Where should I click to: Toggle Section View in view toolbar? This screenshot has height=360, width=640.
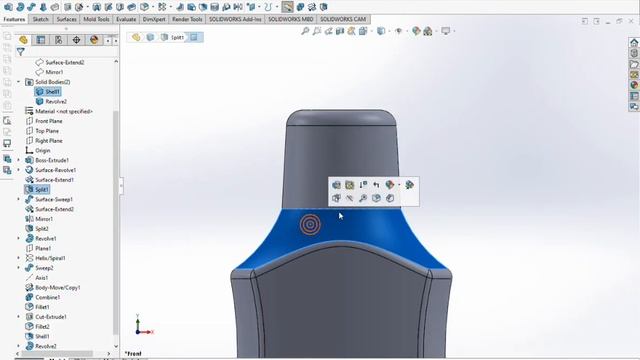[340, 31]
